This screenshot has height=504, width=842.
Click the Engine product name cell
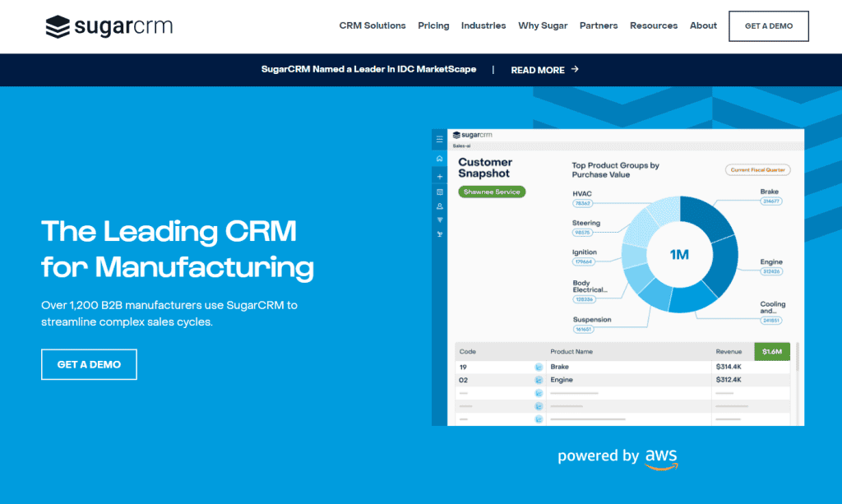coord(561,380)
